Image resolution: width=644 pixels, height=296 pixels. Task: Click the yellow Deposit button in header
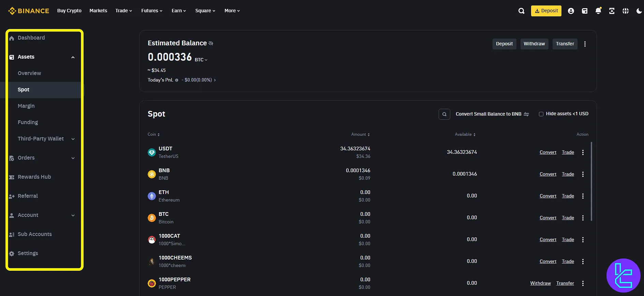pos(546,11)
